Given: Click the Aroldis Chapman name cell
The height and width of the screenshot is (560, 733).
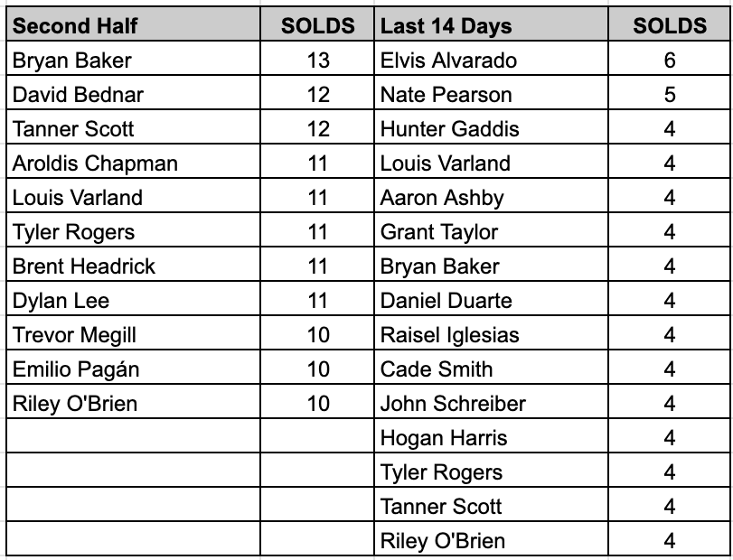Looking at the screenshot, I should (x=133, y=162).
